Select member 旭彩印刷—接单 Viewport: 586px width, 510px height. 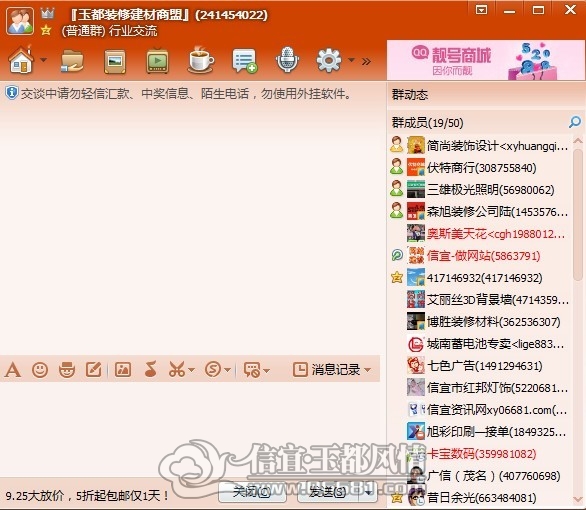(x=480, y=432)
